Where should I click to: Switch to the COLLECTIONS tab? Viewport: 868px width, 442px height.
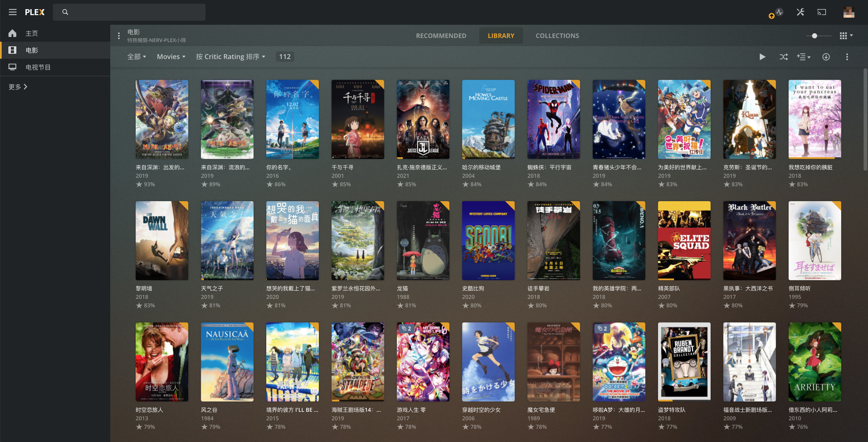557,36
